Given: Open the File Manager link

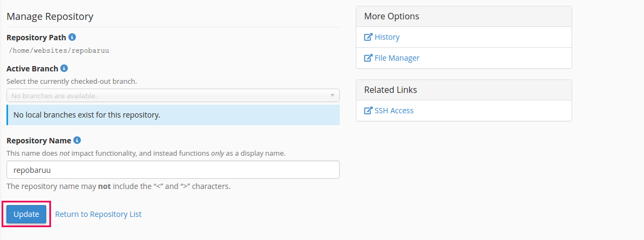Looking at the screenshot, I should click(397, 58).
